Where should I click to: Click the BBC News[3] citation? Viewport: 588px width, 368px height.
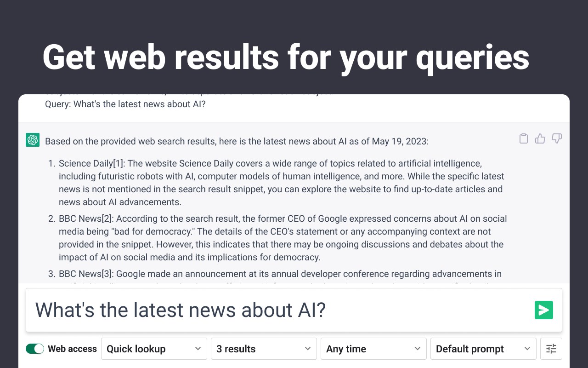click(x=85, y=274)
